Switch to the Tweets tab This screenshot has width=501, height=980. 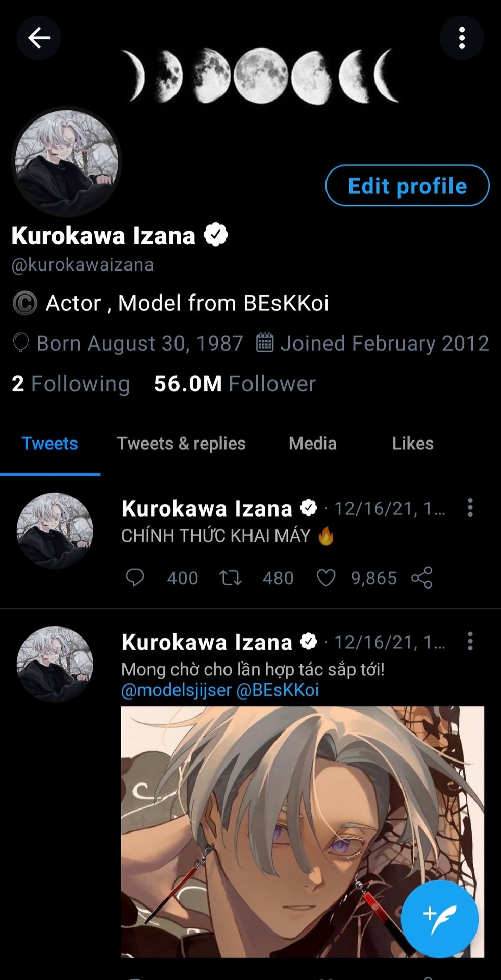[x=49, y=443]
